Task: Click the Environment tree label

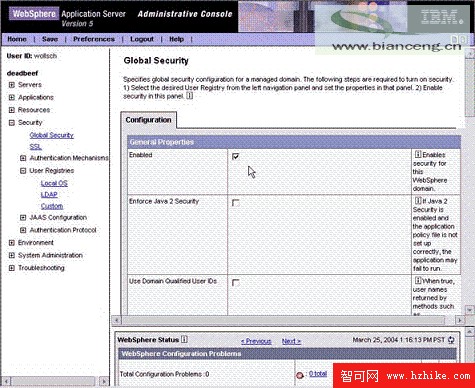Action: coord(36,243)
